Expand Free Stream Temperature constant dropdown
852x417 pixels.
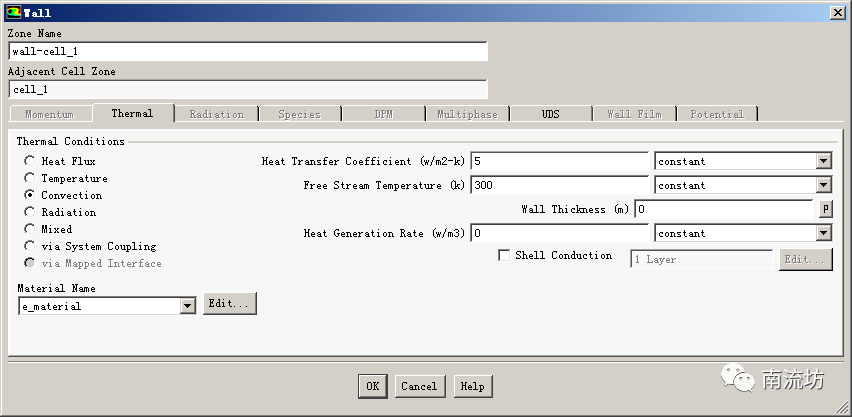tap(823, 185)
